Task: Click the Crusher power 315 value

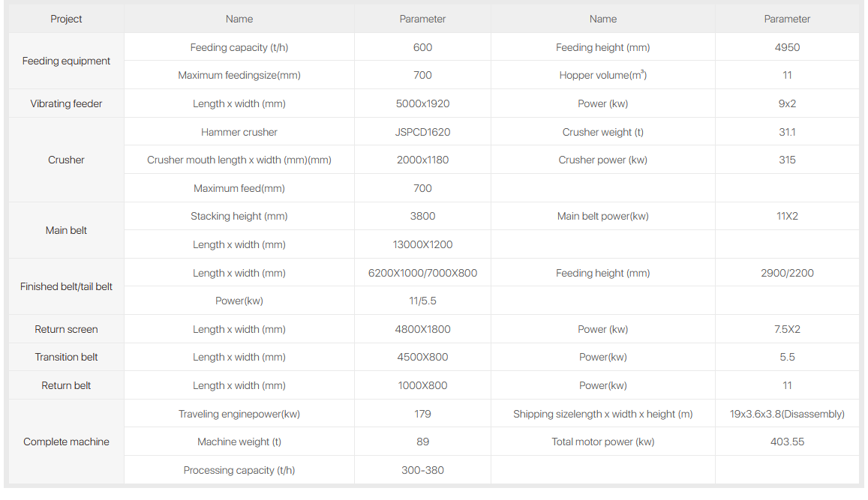Action: click(x=787, y=160)
